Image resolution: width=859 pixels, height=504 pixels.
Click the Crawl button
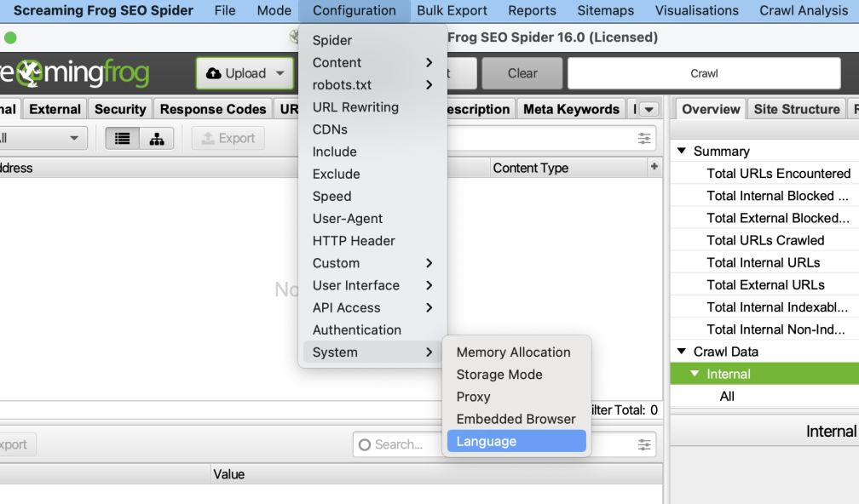pyautogui.click(x=704, y=73)
